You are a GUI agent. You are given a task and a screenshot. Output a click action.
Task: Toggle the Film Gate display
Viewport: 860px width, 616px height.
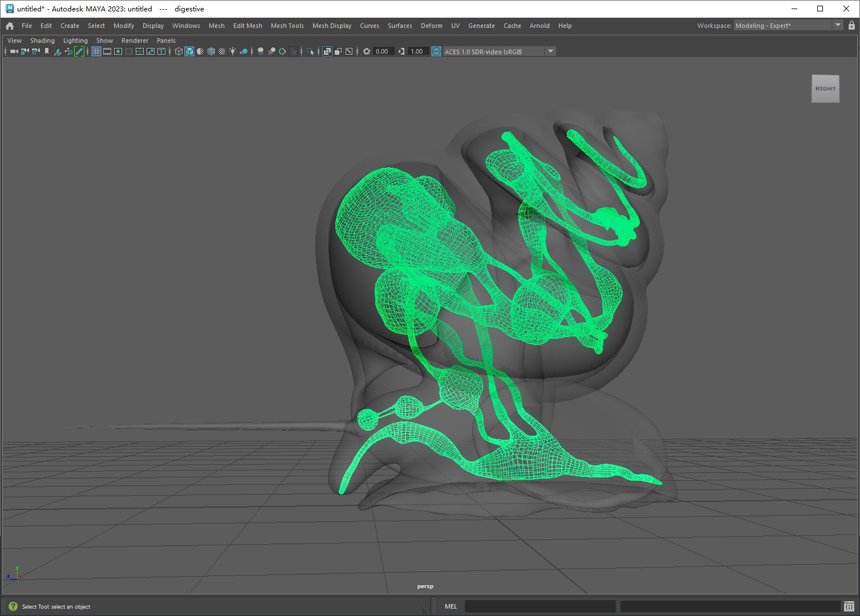click(x=107, y=51)
